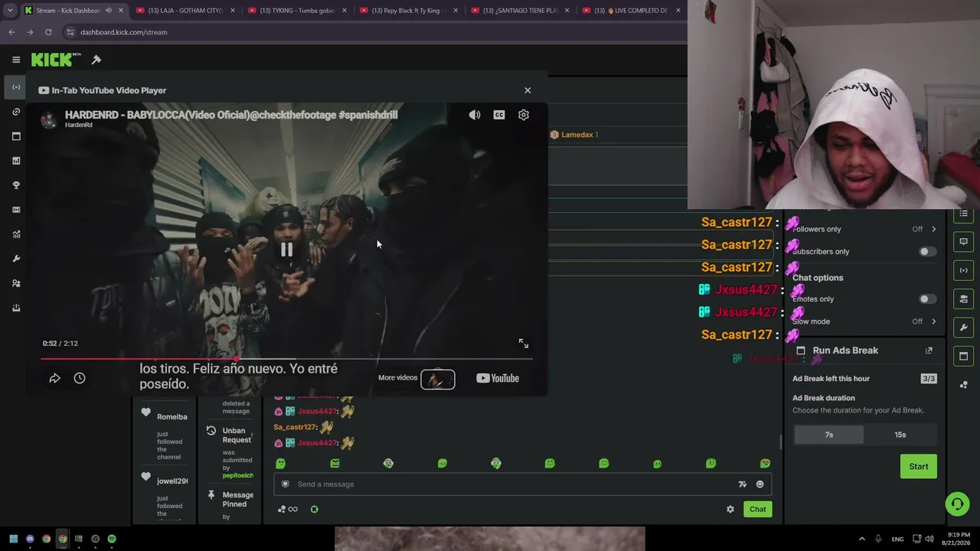Open the wrench settings icon in left sidebar
Image resolution: width=980 pixels, height=551 pixels.
click(x=16, y=259)
